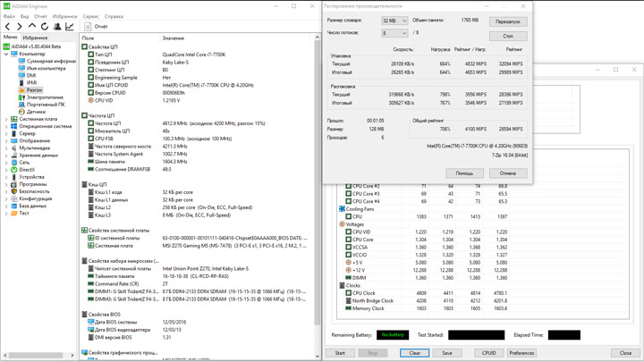The image size is (644, 362).
Task: Toggle CPU Clock checkbox
Action: pyautogui.click(x=348, y=293)
